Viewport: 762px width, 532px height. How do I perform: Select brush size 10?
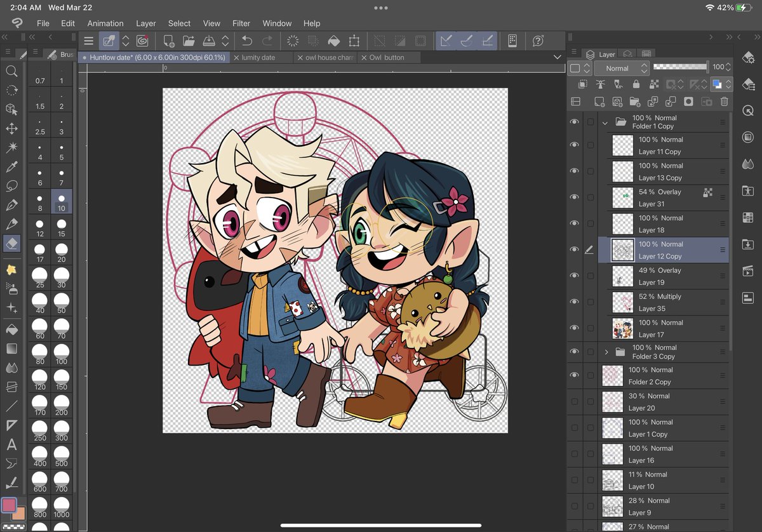[x=62, y=203]
